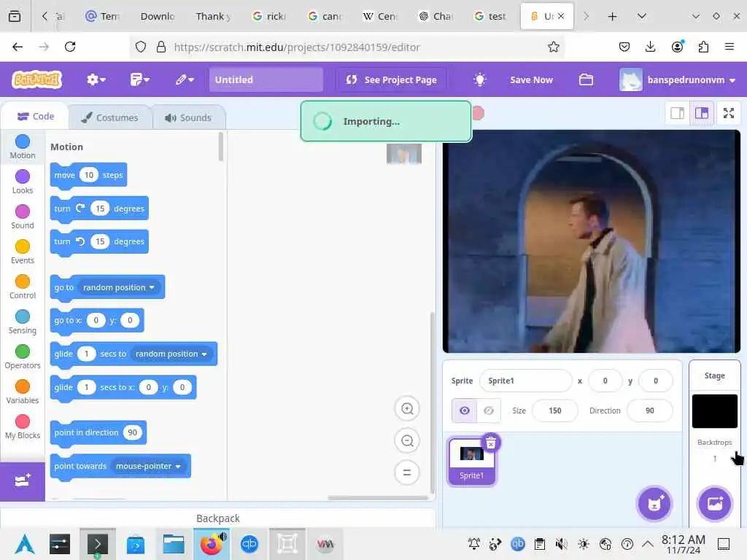
Task: Open glide 'random position' dropdown
Action: 171,354
